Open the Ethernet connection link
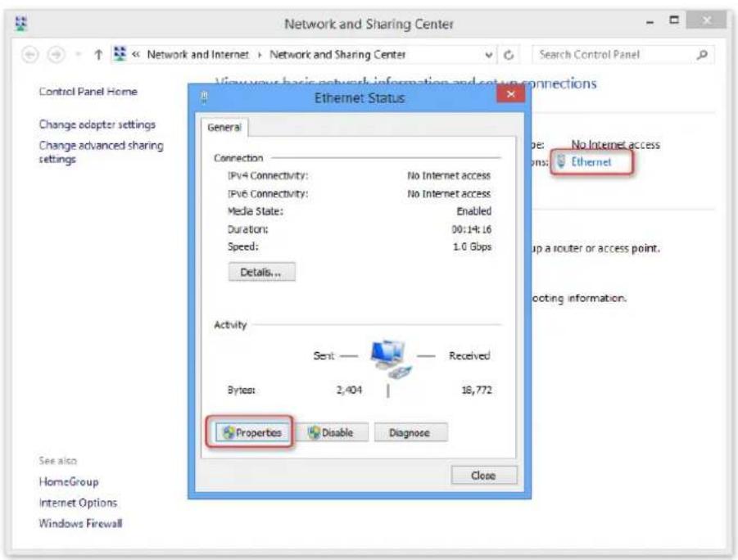Screen dimensions: 738x560 [591, 162]
